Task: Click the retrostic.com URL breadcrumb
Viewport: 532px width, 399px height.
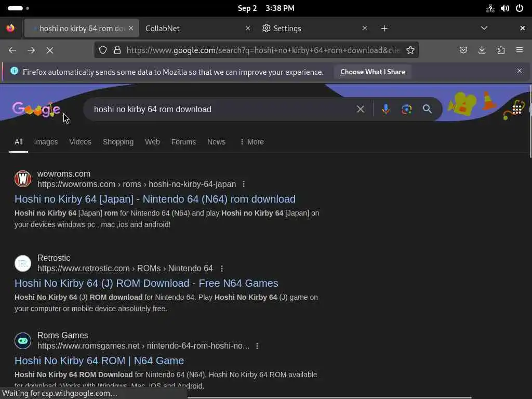Action: click(125, 269)
